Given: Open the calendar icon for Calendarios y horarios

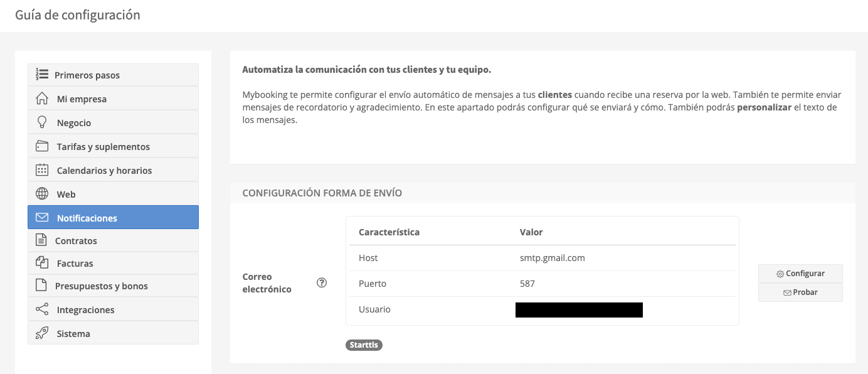Looking at the screenshot, I should click(42, 170).
